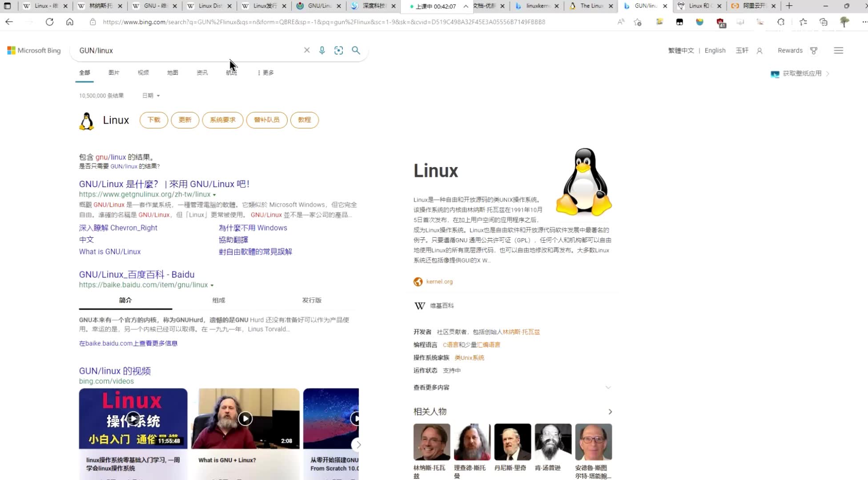The image size is (868, 480).
Task: Click the 更新 update pill button
Action: 185,120
